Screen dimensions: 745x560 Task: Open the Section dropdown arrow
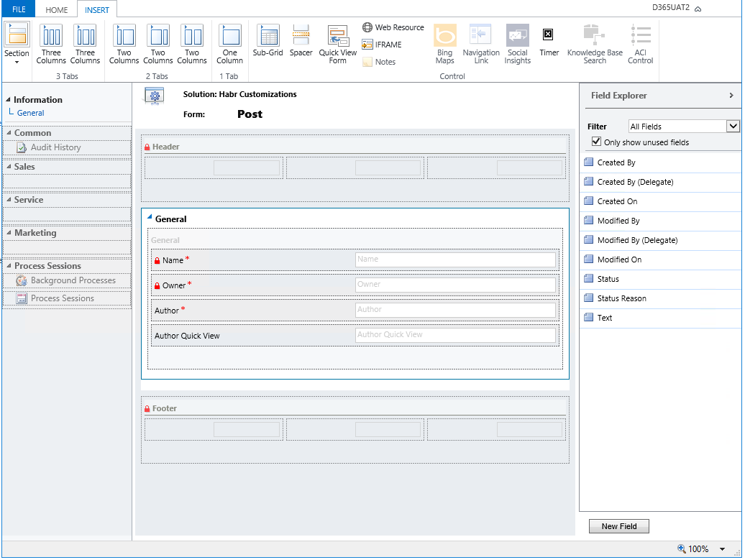coord(16,61)
